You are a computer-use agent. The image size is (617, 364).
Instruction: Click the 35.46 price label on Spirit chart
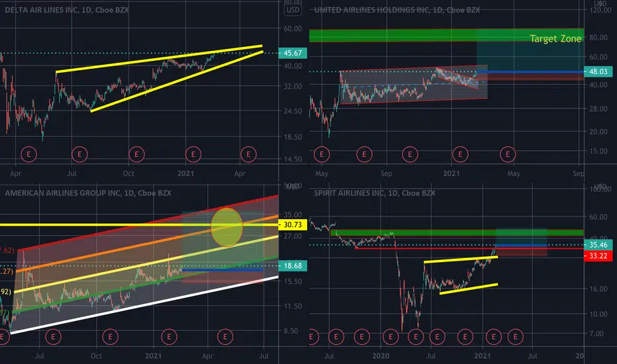(598, 245)
